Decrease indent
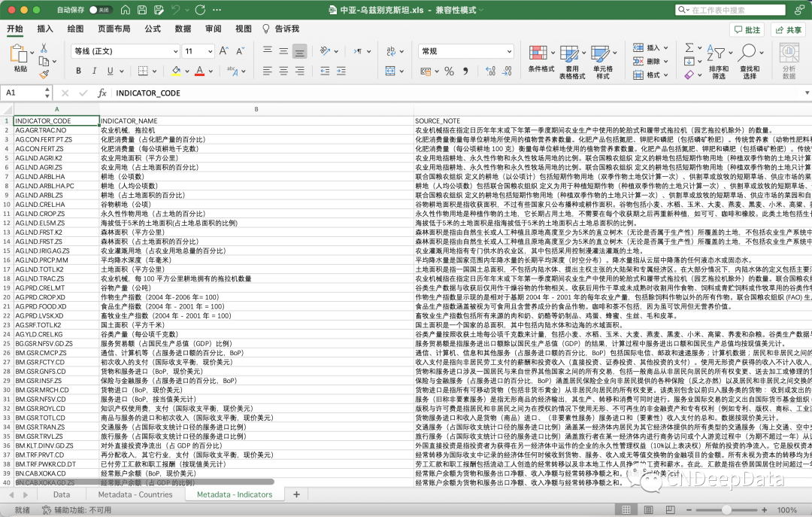The height and width of the screenshot is (517, 812). point(325,71)
